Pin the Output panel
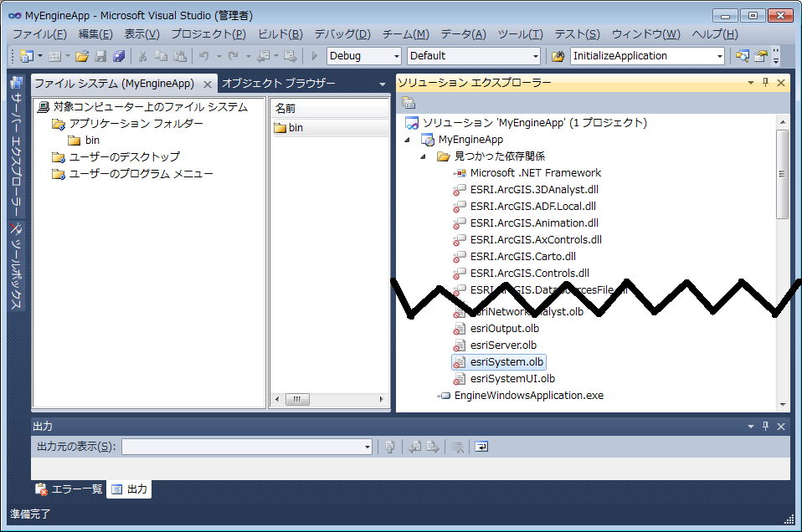802x532 pixels. coord(766,427)
